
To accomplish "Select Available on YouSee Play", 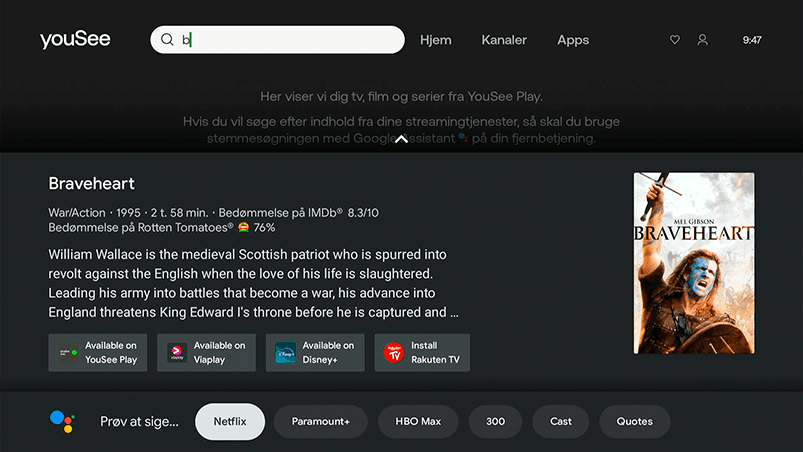I will tap(98, 353).
